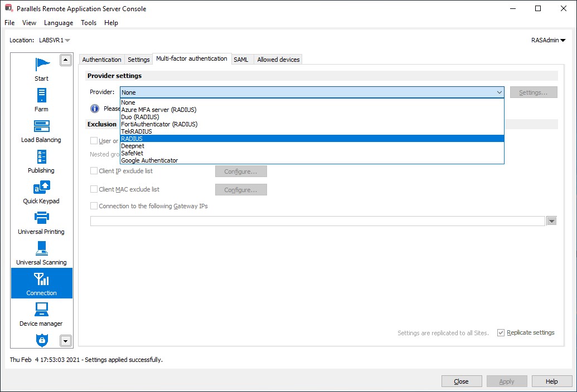The height and width of the screenshot is (392, 577).
Task: Choose Deepnet provider
Action: pyautogui.click(x=312, y=146)
